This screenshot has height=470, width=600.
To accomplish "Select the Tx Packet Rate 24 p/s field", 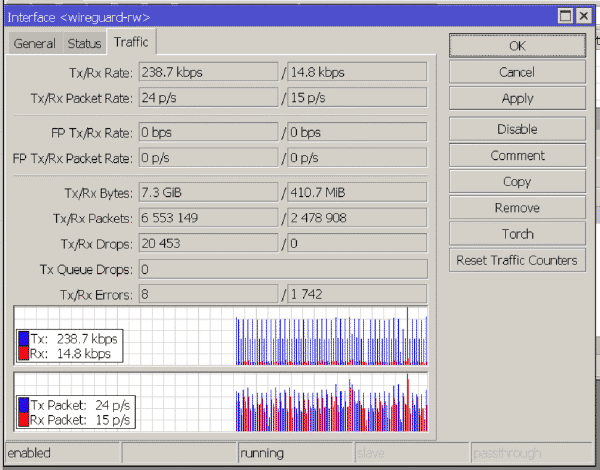I will pos(209,98).
